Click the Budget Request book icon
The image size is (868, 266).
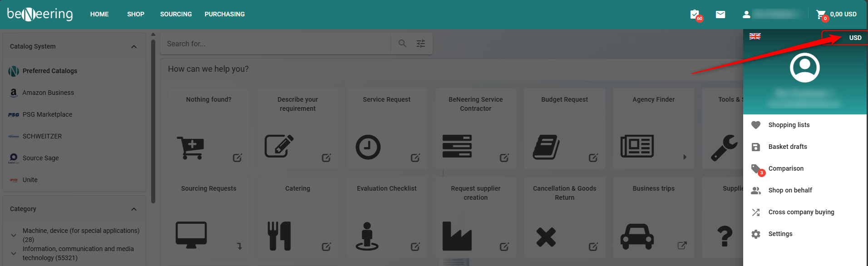tap(546, 147)
